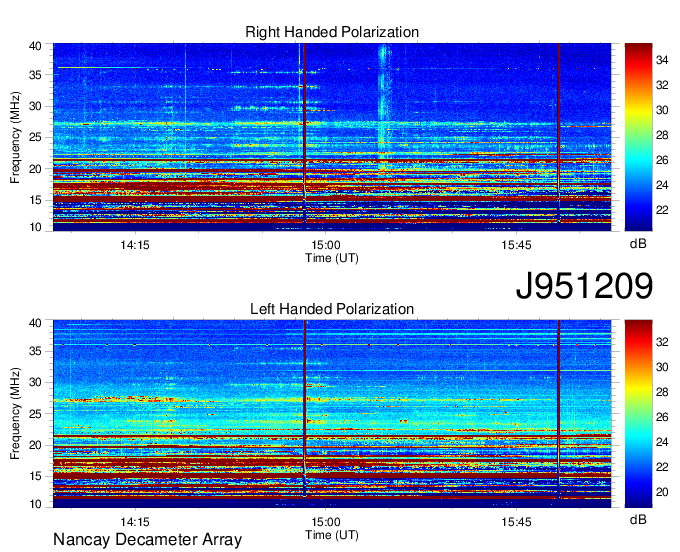The width and height of the screenshot is (680, 552).
Task: Click the "32" label on the lower colorbar
Action: click(x=662, y=342)
